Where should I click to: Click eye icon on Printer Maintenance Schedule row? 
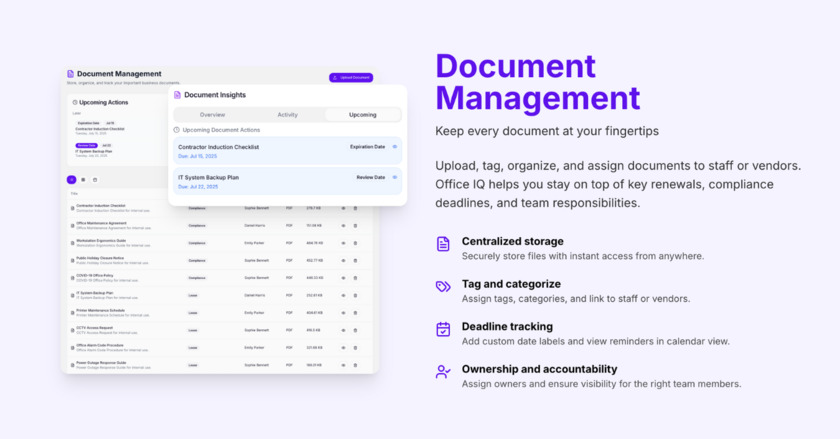click(343, 313)
